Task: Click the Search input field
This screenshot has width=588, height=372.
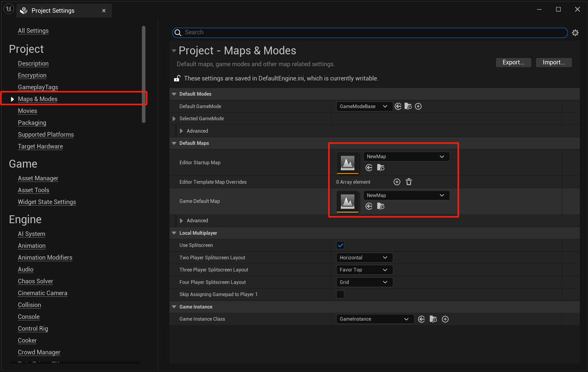Action: coord(370,32)
